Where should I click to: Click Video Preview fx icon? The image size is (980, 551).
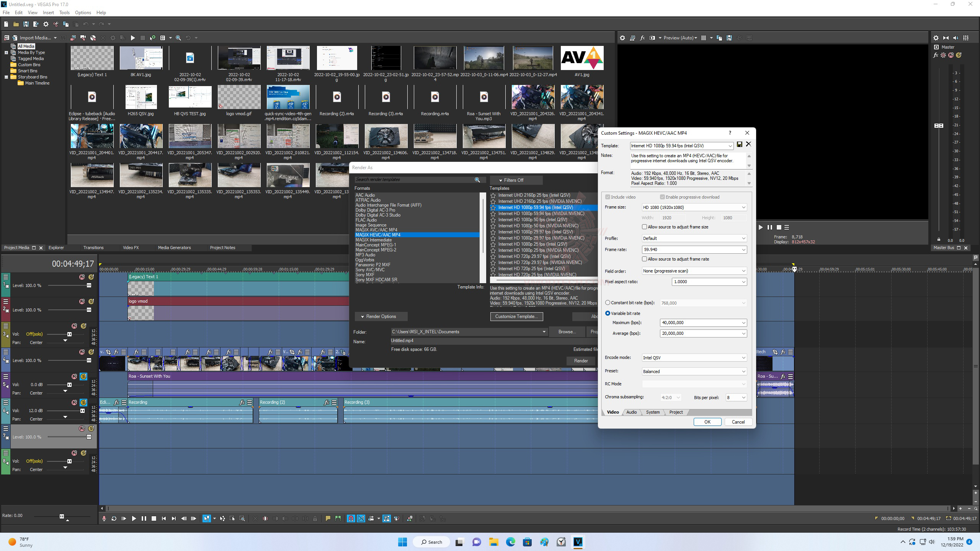(642, 38)
